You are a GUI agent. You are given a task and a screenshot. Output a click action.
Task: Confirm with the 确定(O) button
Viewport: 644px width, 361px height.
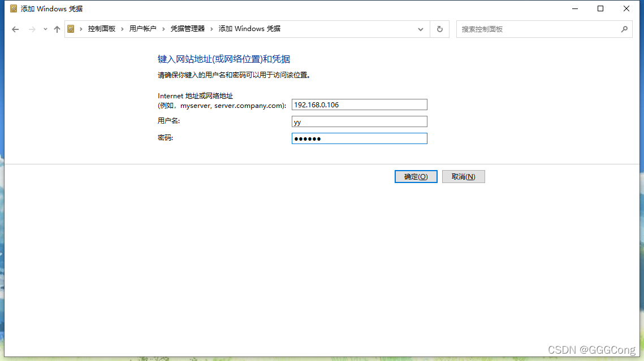[x=416, y=176]
